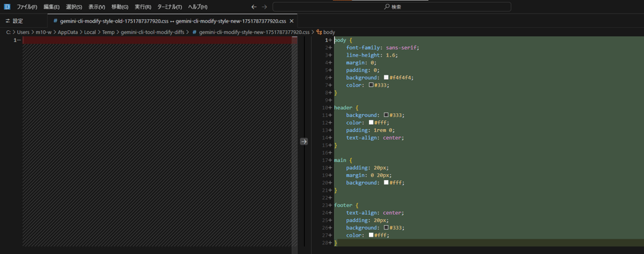
Task: Open color picker for footer background #333 swatch
Action: pos(386,228)
